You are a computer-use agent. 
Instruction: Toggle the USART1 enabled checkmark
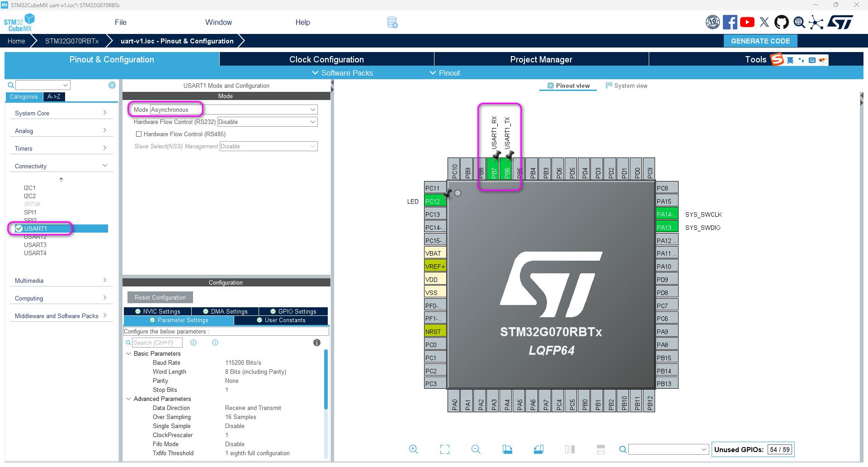pyautogui.click(x=19, y=229)
